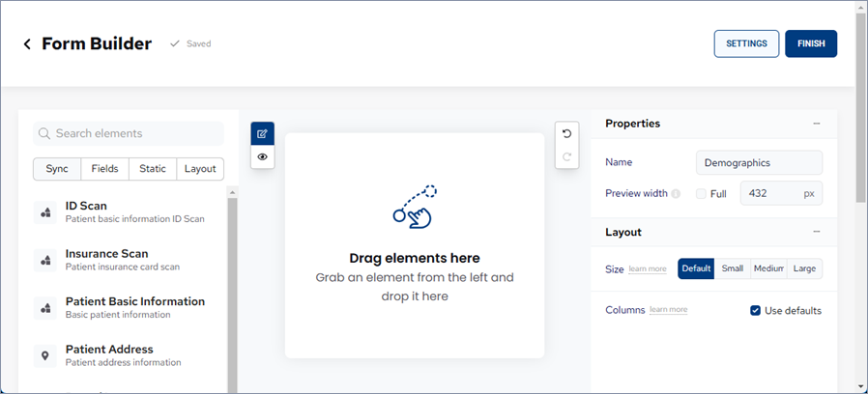Viewport: 868px width, 394px height.
Task: Enable the Full preview width checkbox
Action: 702,193
